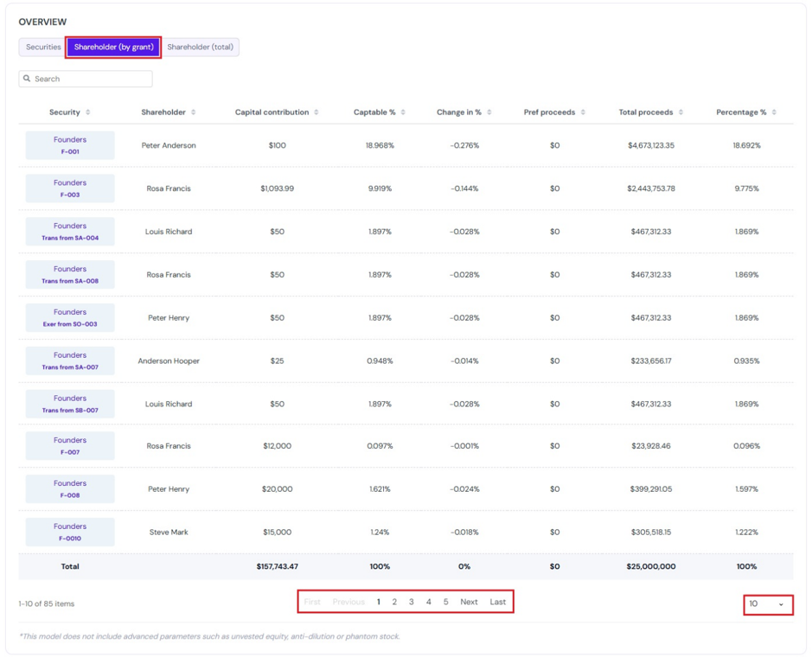Open page 5 of results
This screenshot has width=812, height=657.
pos(446,602)
